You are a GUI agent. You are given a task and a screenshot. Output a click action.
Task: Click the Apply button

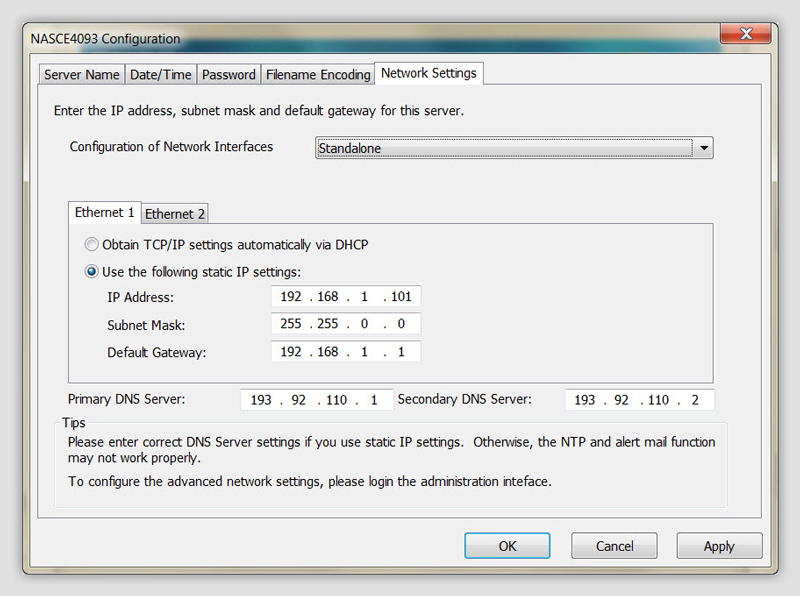click(719, 546)
